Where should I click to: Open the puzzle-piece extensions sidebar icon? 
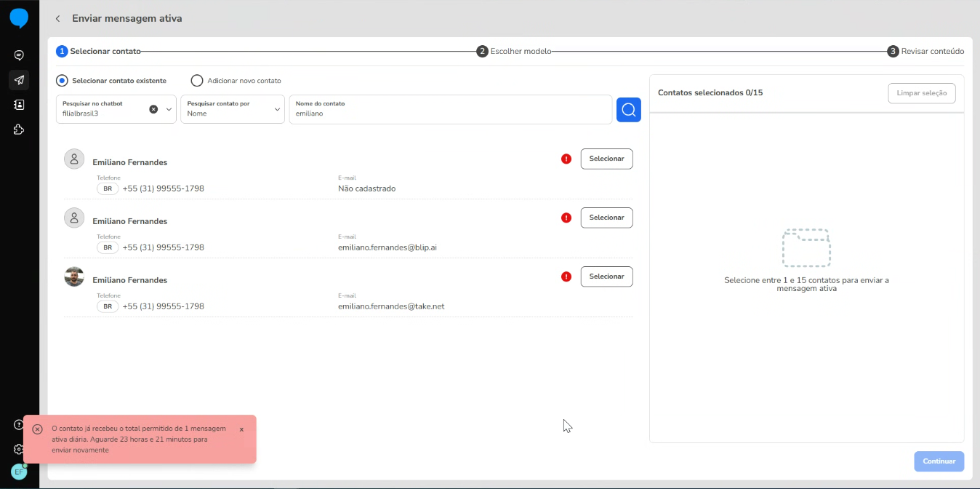(x=19, y=130)
